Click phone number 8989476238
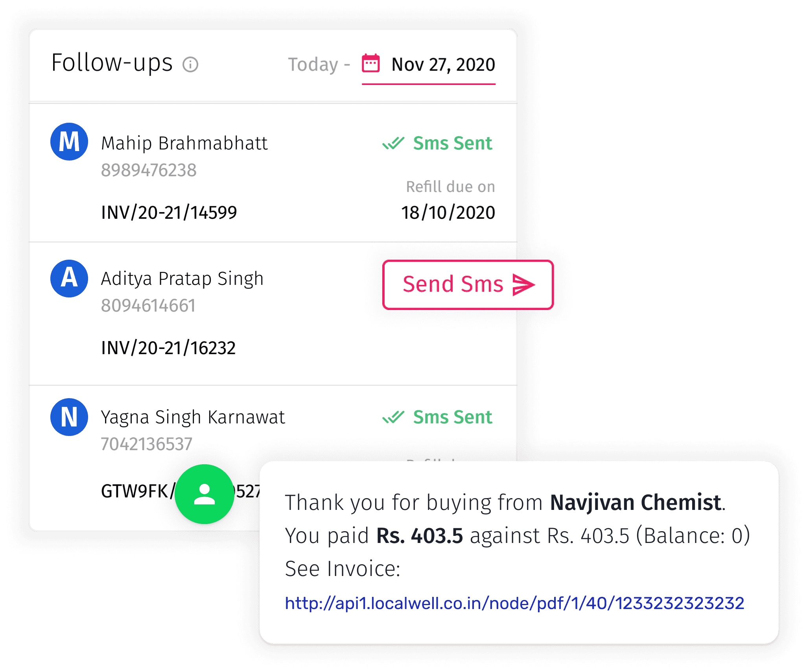 click(149, 170)
